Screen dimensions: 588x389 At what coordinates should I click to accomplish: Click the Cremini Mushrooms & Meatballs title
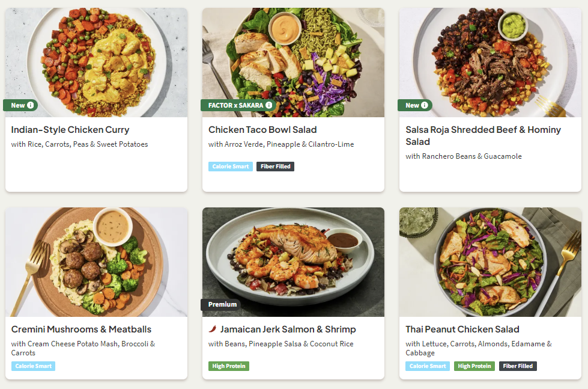point(81,329)
